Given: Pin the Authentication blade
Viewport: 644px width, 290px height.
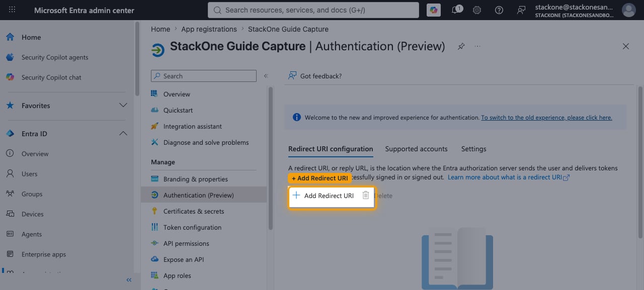Looking at the screenshot, I should pyautogui.click(x=461, y=46).
